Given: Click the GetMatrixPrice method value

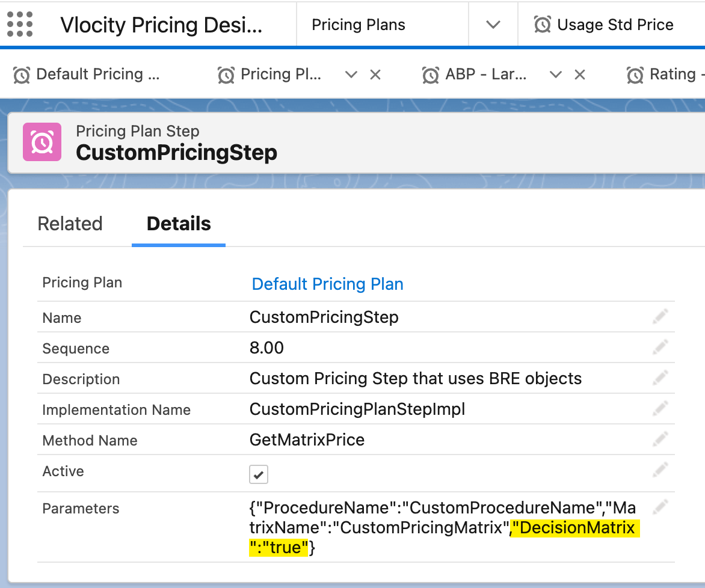Looking at the screenshot, I should click(x=307, y=439).
